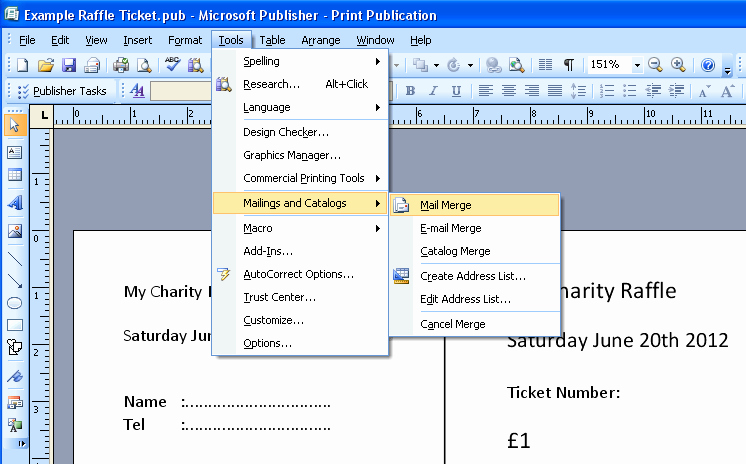The height and width of the screenshot is (464, 746).
Task: Adjust line spacing with the toolbar icon
Action: (578, 90)
